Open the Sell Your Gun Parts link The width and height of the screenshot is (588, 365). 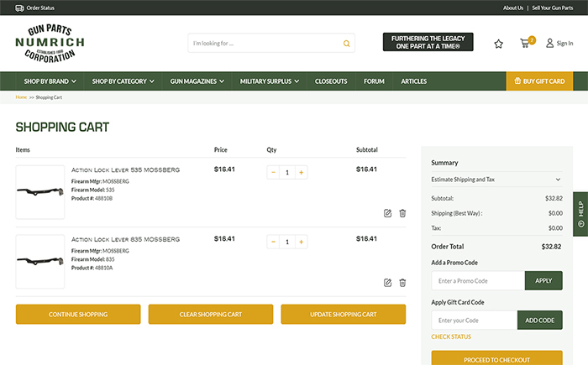[553, 8]
